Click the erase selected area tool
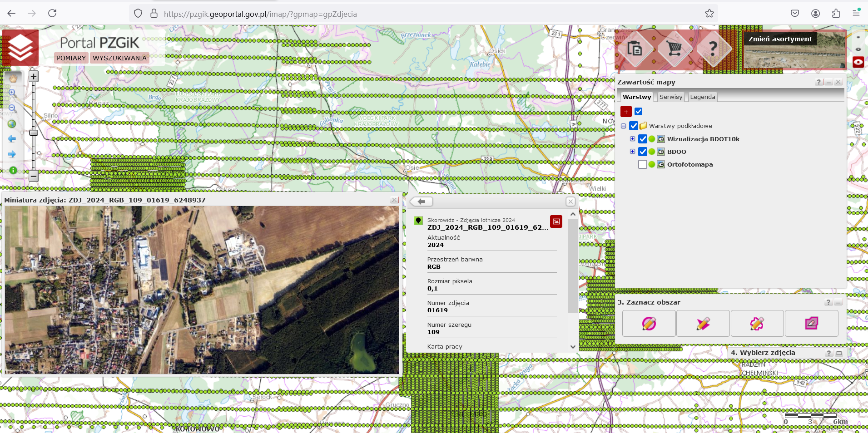Viewport: 868px width, 433px height. 811,324
